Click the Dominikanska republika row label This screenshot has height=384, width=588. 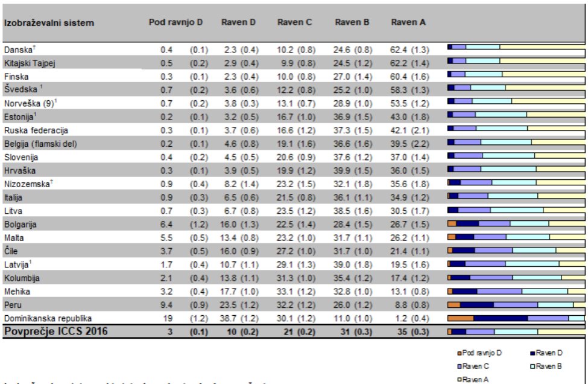(x=48, y=318)
